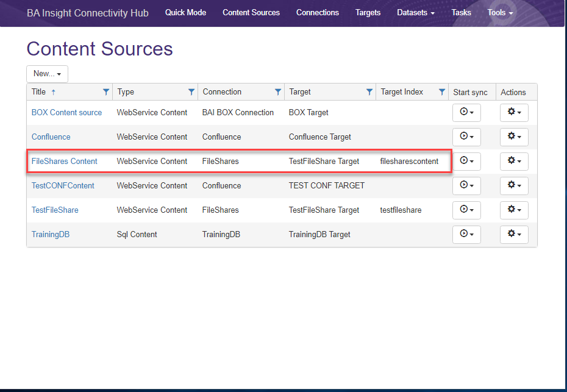Open the FileShares Content link
The height and width of the screenshot is (392, 567).
(x=64, y=162)
